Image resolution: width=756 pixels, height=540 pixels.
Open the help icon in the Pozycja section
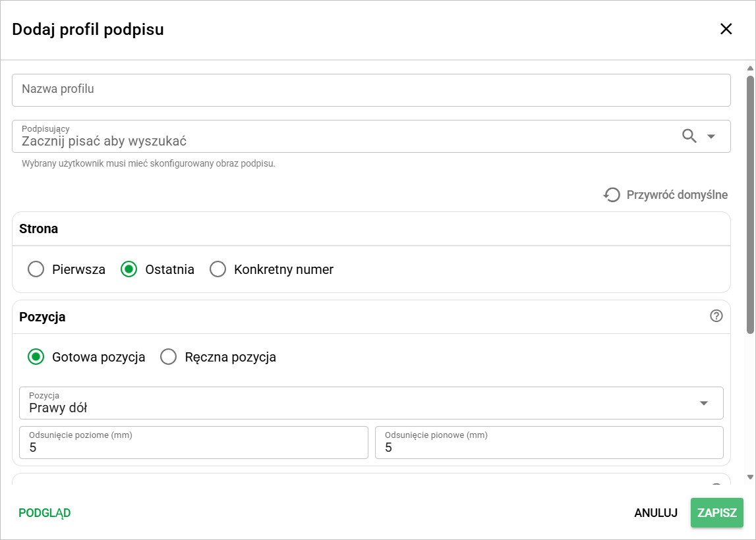(716, 316)
